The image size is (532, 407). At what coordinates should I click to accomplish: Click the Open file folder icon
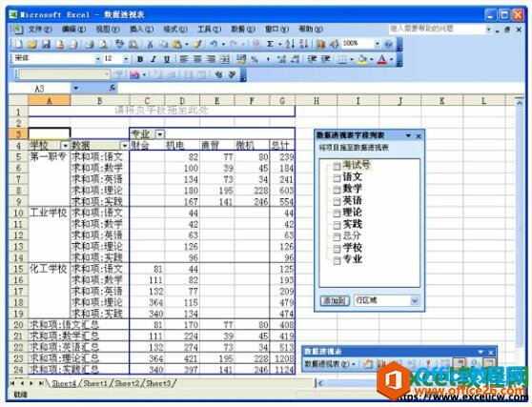(x=32, y=45)
